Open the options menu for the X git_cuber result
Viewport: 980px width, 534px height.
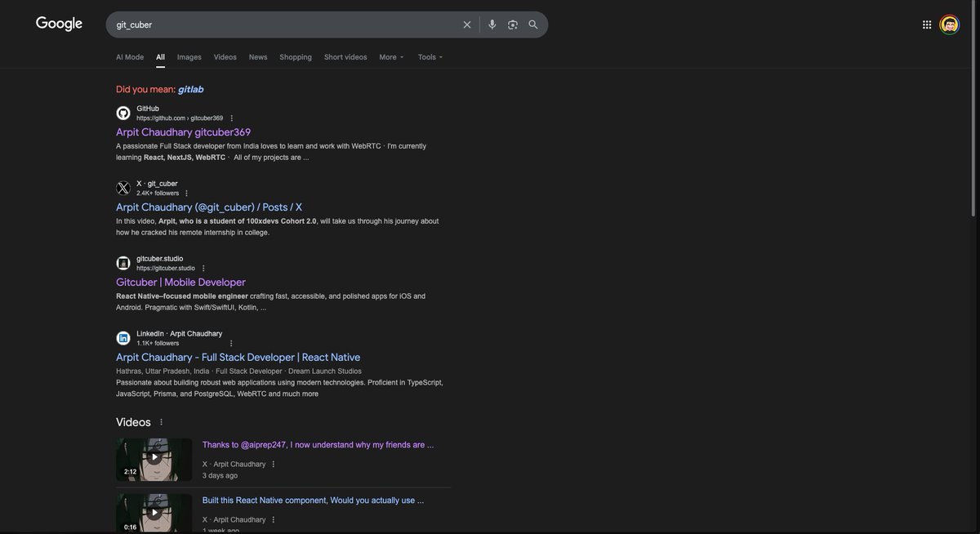[186, 194]
